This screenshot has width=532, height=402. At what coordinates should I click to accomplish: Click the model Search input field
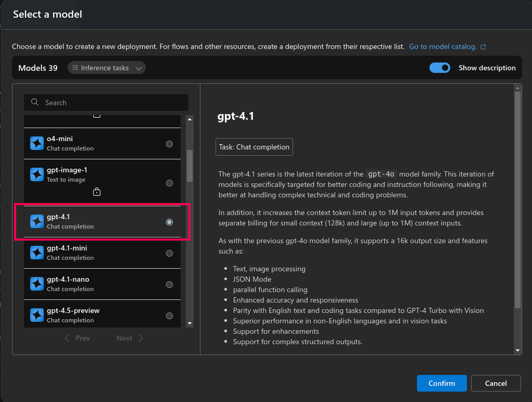[106, 103]
